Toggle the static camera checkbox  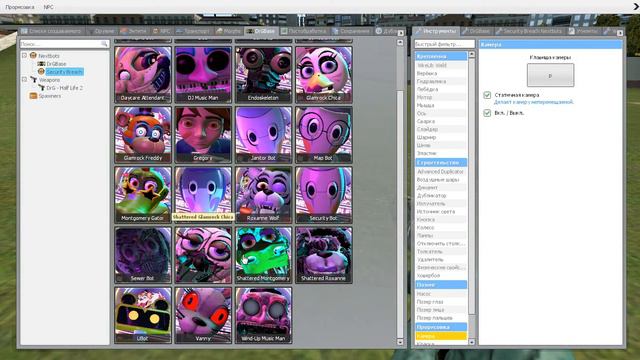(487, 95)
